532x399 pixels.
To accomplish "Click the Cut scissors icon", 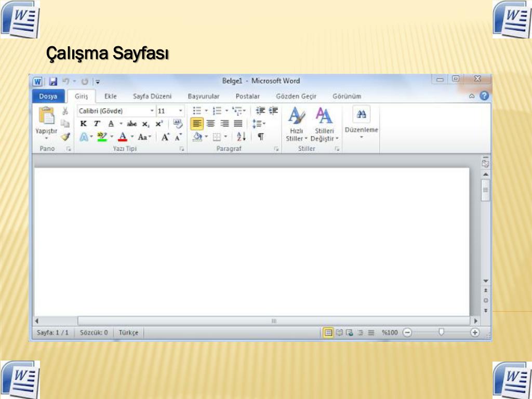I will pos(65,111).
